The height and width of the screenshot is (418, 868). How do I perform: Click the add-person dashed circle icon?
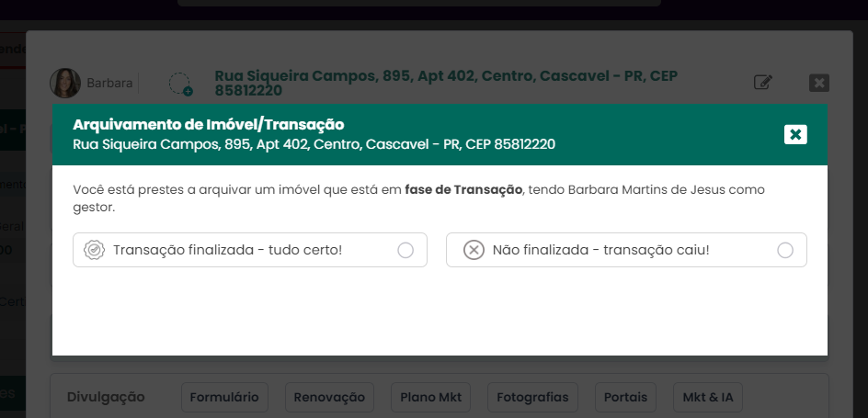pyautogui.click(x=180, y=84)
